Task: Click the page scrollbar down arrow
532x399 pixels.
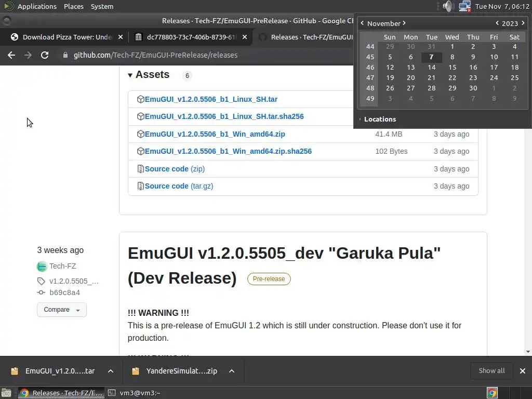Action: [x=528, y=352]
